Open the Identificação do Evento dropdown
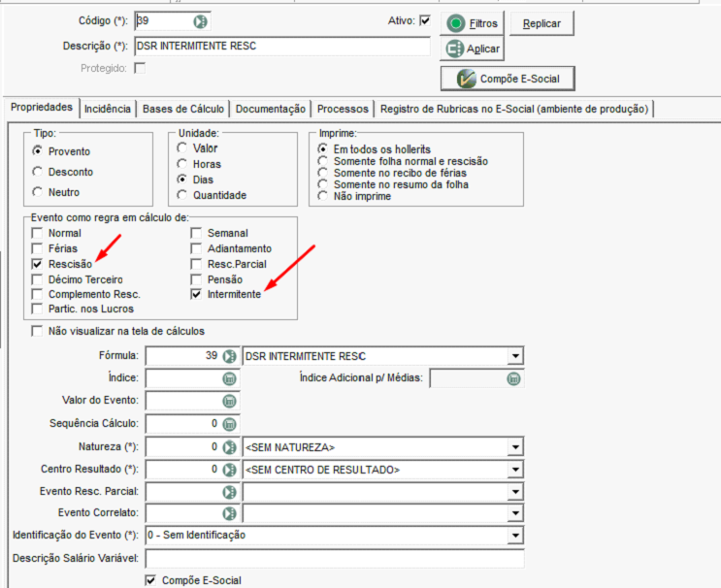The width and height of the screenshot is (721, 588). (515, 536)
